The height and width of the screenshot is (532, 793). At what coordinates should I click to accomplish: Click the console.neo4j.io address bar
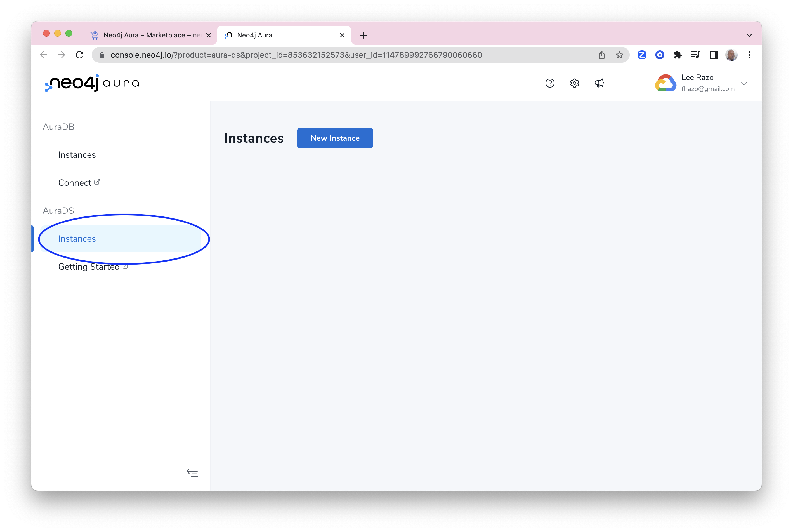[x=295, y=55]
